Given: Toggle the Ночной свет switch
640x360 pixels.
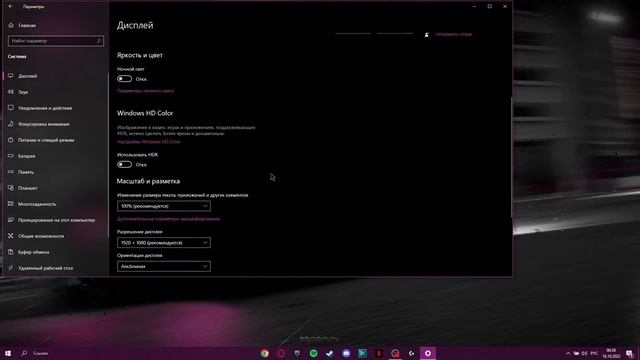Looking at the screenshot, I should click(x=124, y=79).
